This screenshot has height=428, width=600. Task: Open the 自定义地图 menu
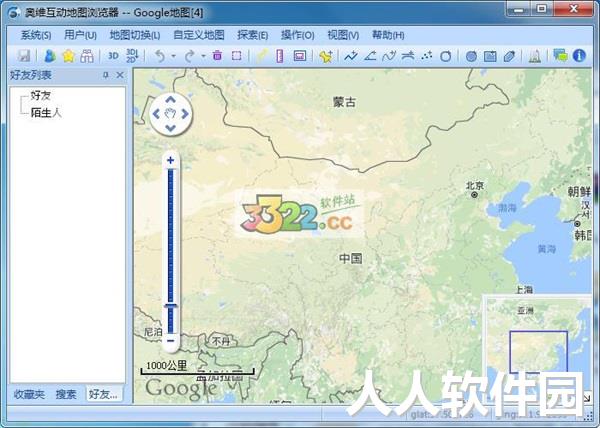point(199,35)
